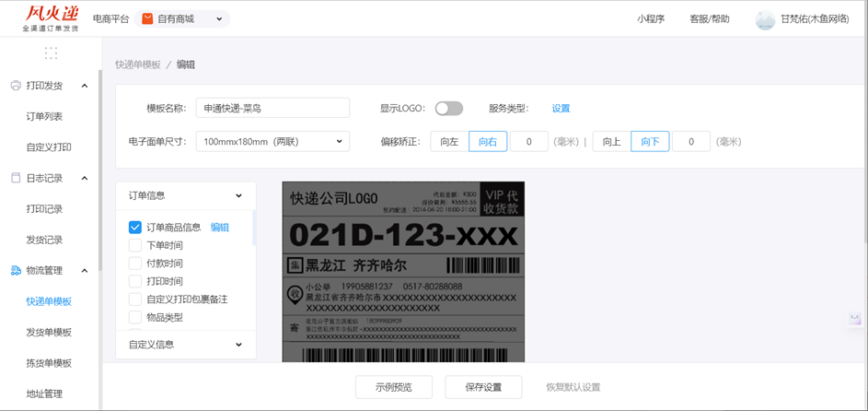Click the user avatar icon

click(x=765, y=19)
